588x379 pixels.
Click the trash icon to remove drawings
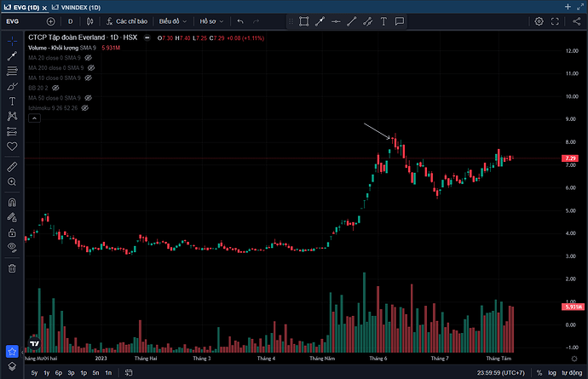pyautogui.click(x=12, y=268)
